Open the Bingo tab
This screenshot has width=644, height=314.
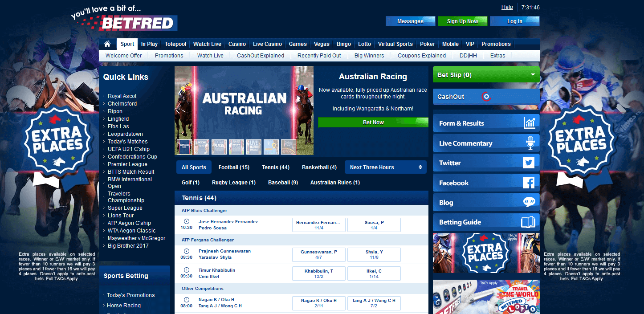(x=344, y=44)
